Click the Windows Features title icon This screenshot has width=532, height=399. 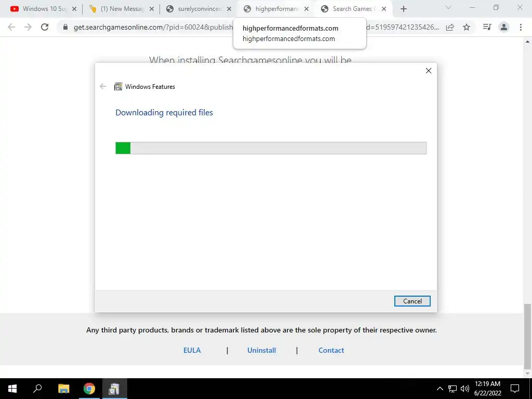118,87
